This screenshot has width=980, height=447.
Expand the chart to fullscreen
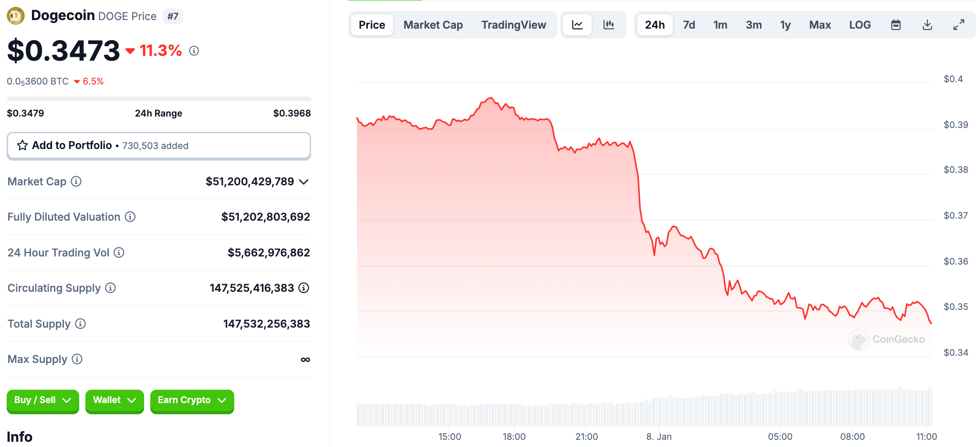(x=959, y=25)
